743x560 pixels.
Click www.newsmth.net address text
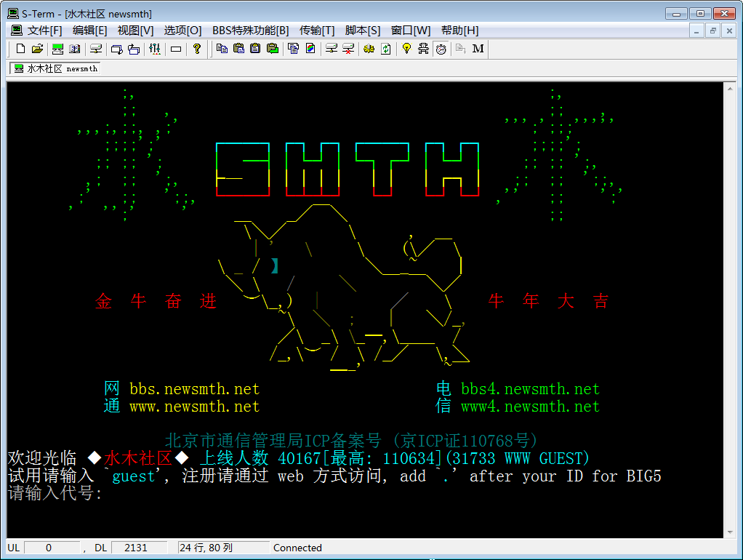pyautogui.click(x=194, y=407)
